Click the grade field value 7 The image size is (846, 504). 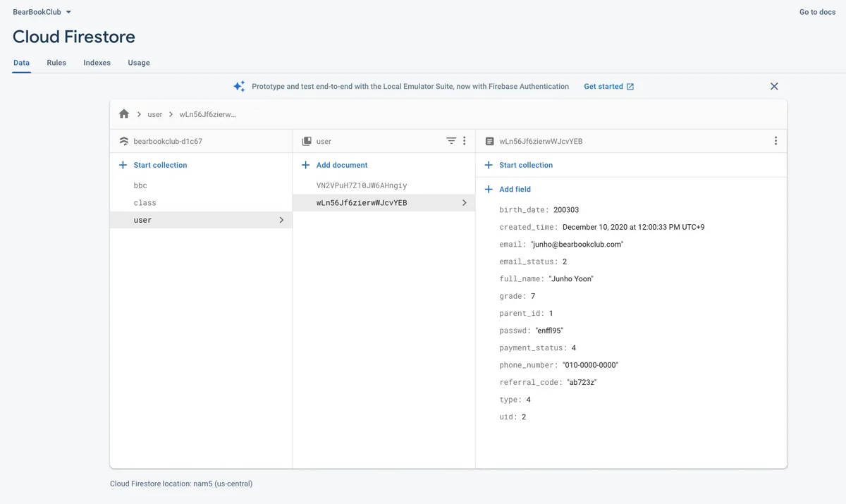[x=533, y=296]
